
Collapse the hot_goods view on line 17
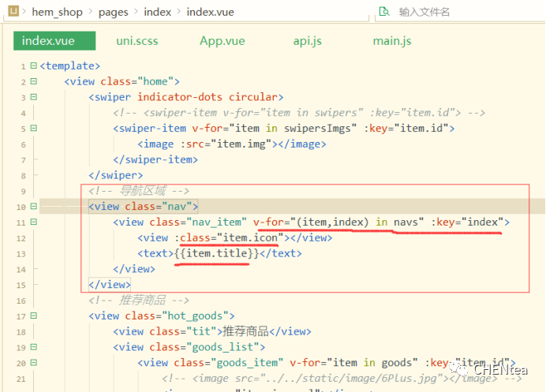click(33, 316)
